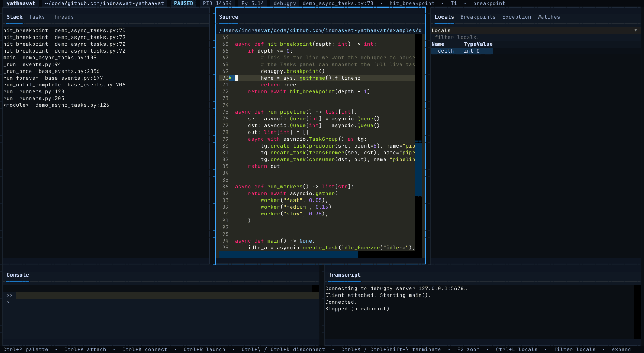Focus the filter locals input field
Image resolution: width=644 pixels, height=353 pixels.
click(536, 37)
